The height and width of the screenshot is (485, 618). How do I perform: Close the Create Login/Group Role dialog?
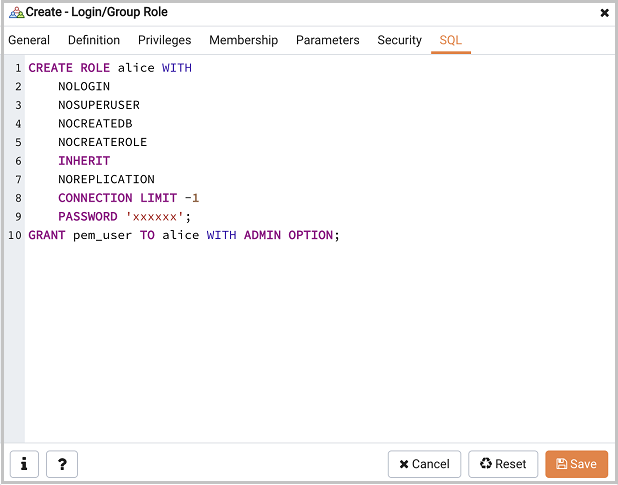(x=604, y=13)
